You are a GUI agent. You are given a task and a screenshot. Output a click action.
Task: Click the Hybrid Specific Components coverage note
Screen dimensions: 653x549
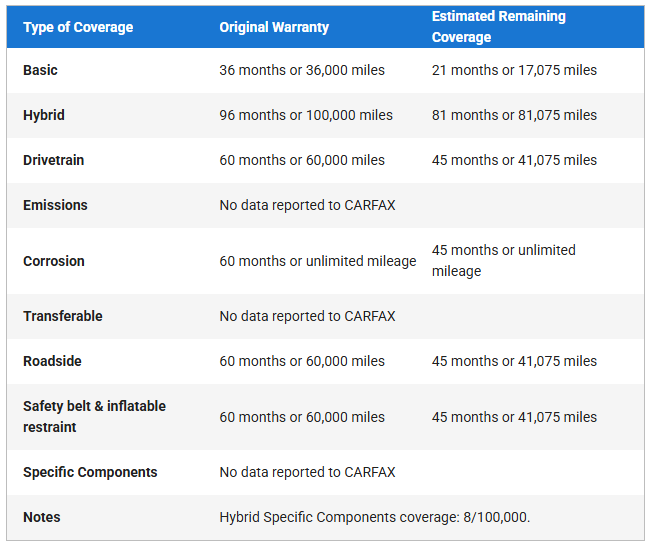point(375,517)
